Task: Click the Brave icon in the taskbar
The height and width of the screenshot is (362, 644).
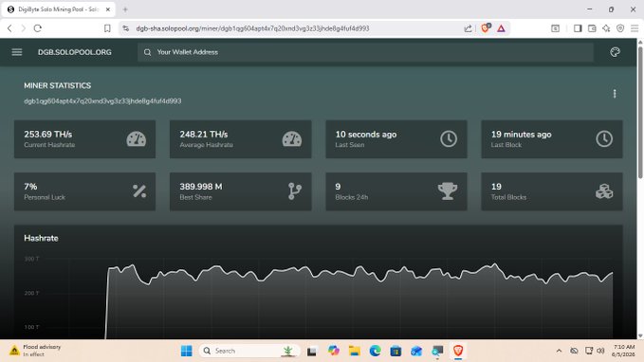Action: click(458, 351)
